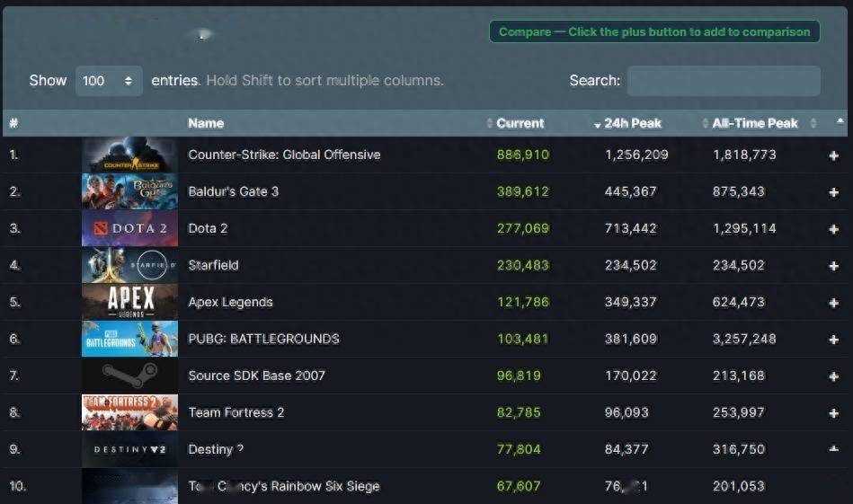Viewport: 853px width, 504px height.
Task: Open Baldur's Gate 3 name link
Action: pos(233,191)
